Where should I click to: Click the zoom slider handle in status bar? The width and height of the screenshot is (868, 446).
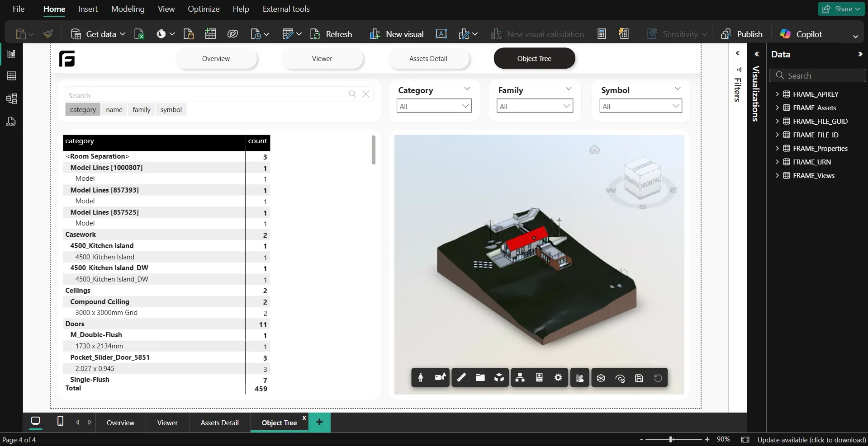pyautogui.click(x=671, y=439)
